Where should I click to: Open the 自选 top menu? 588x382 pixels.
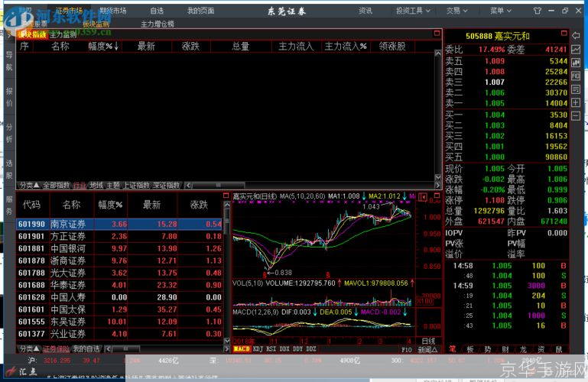pyautogui.click(x=157, y=11)
